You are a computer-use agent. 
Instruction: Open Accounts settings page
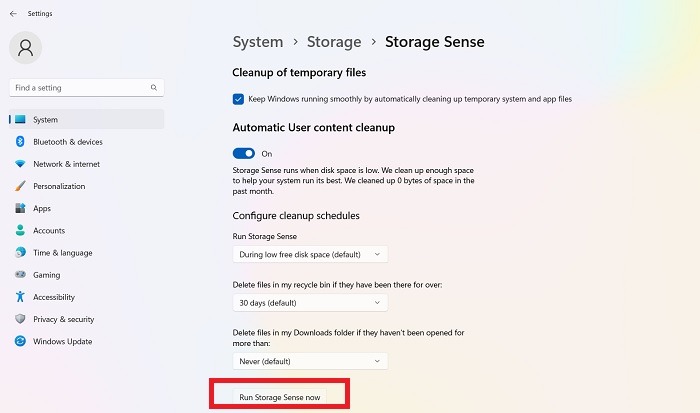point(87,230)
